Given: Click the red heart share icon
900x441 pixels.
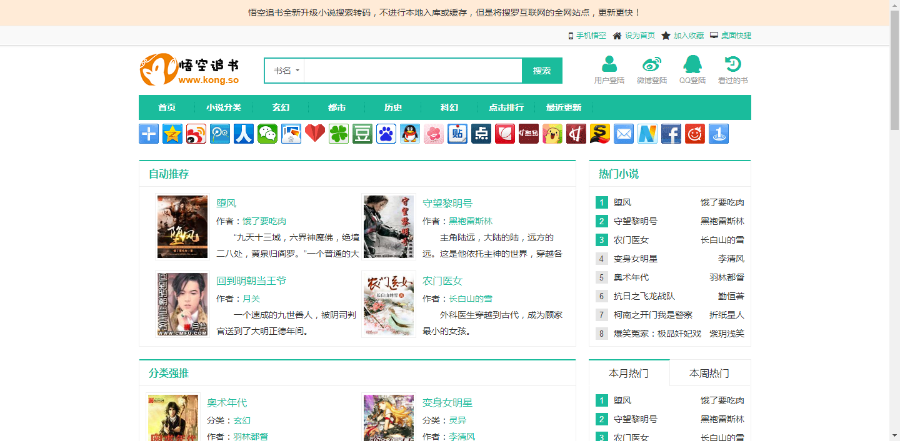Looking at the screenshot, I should click(x=315, y=134).
